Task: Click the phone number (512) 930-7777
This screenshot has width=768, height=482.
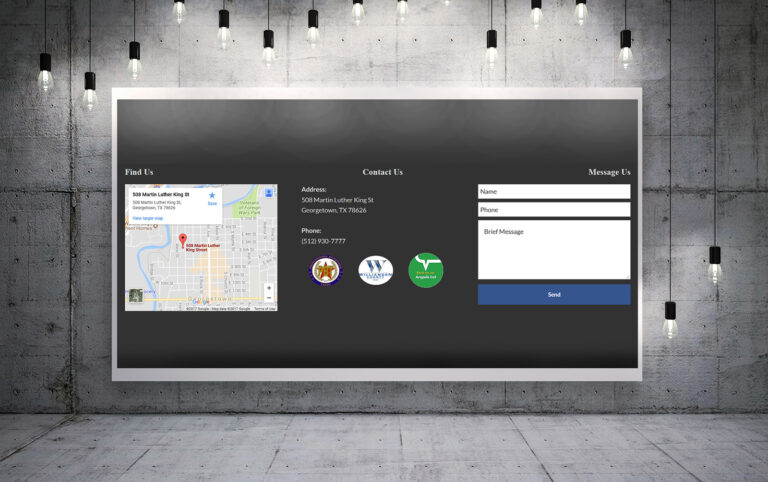Action: tap(323, 241)
